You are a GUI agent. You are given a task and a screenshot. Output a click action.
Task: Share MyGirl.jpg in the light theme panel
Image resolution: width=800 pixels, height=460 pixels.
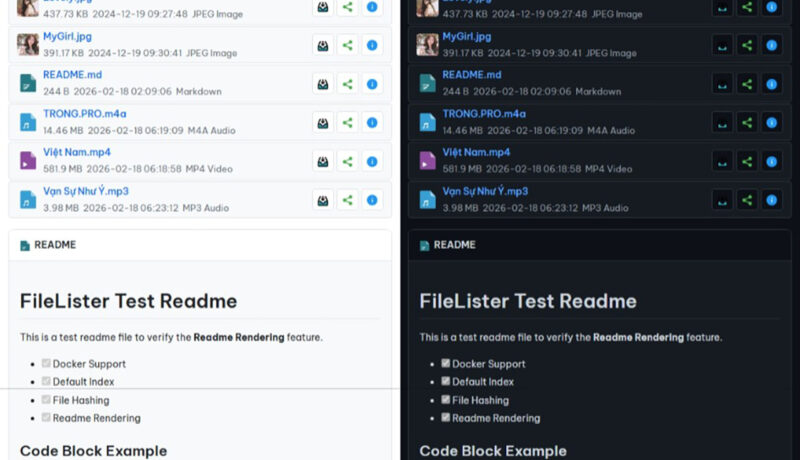[x=347, y=45]
